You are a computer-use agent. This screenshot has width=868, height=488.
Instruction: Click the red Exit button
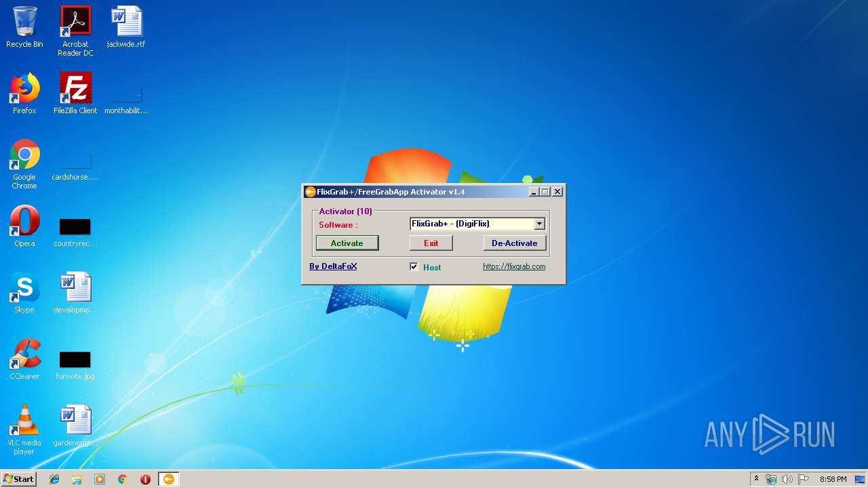click(x=431, y=243)
